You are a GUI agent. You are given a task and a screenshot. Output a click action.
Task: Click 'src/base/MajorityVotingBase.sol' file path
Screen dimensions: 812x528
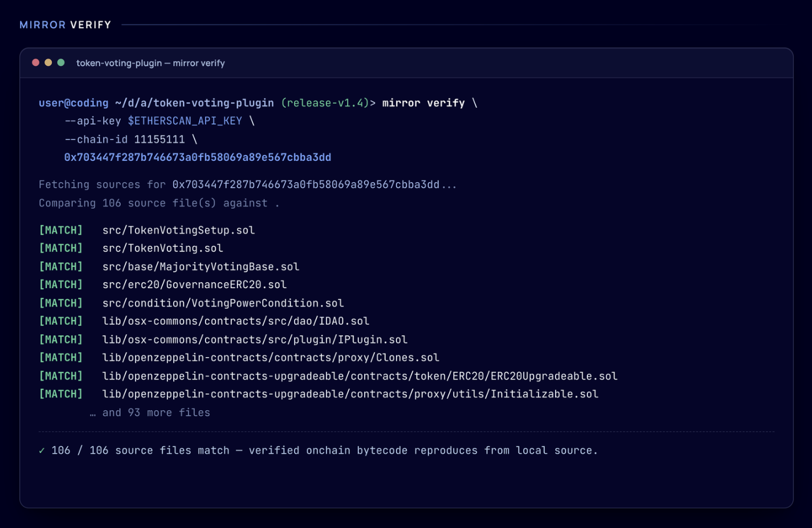coord(201,267)
